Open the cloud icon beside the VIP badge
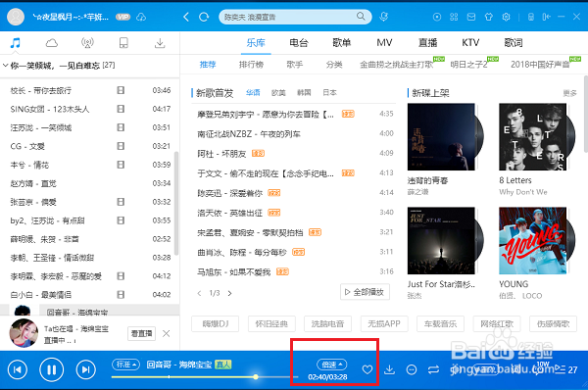 (x=141, y=17)
